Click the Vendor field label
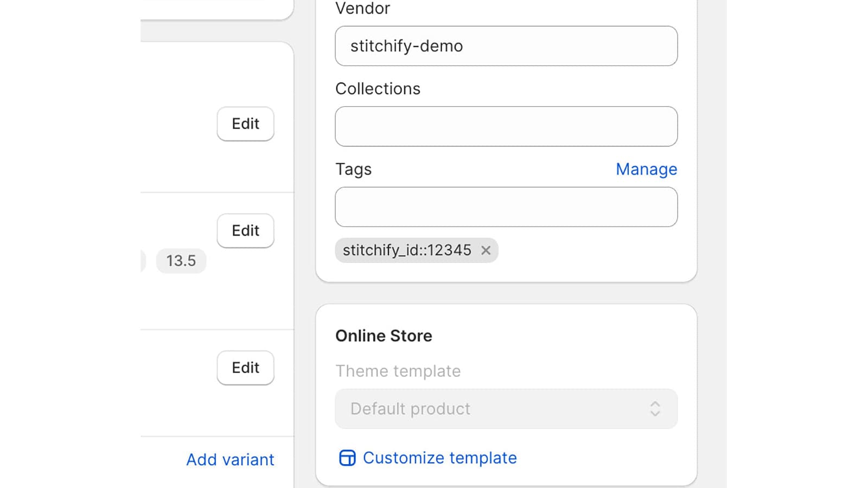868x488 pixels. (362, 8)
